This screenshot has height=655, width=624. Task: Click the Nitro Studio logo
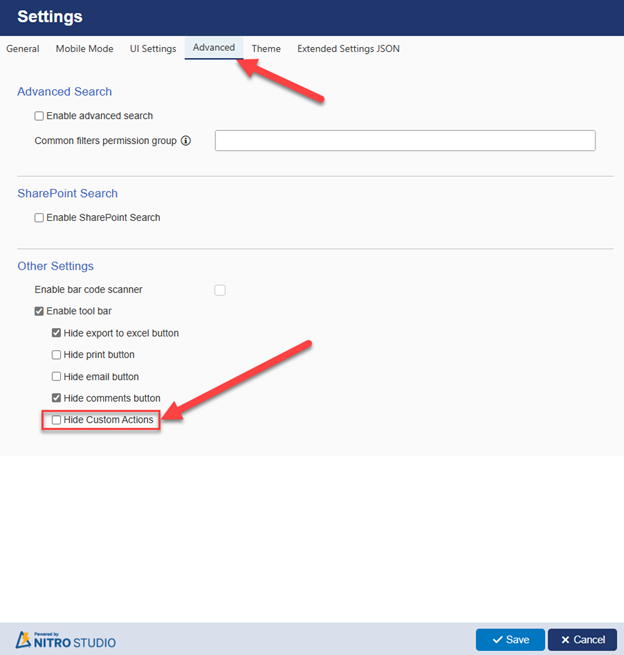pyautogui.click(x=66, y=640)
